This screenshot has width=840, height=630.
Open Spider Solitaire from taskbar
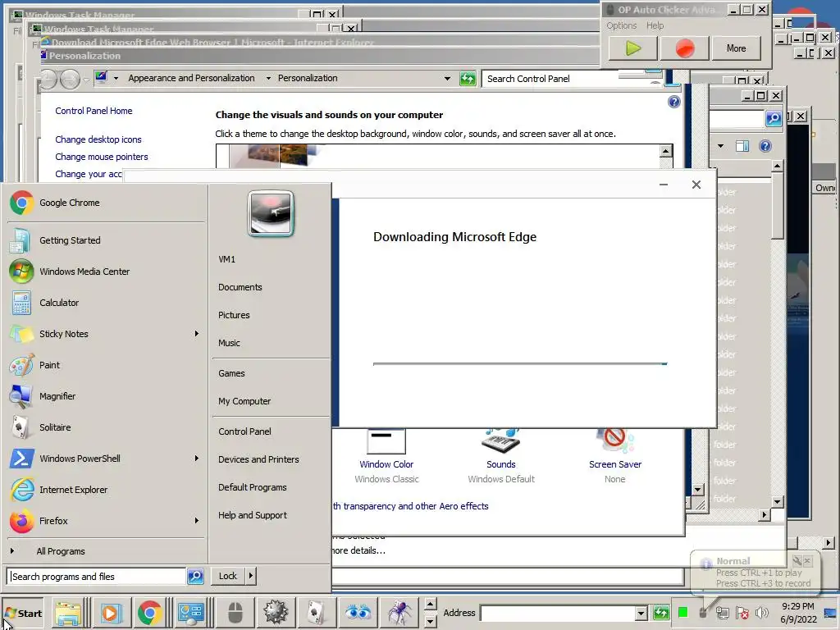tap(399, 613)
